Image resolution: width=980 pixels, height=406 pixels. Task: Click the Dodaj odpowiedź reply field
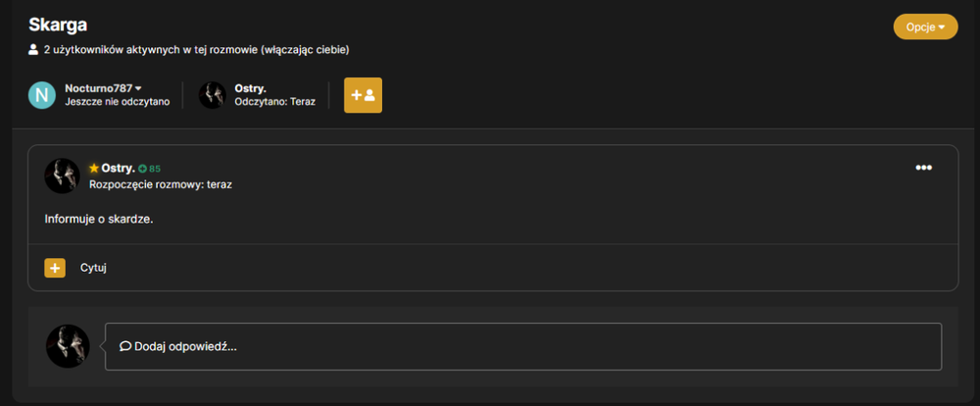(523, 346)
